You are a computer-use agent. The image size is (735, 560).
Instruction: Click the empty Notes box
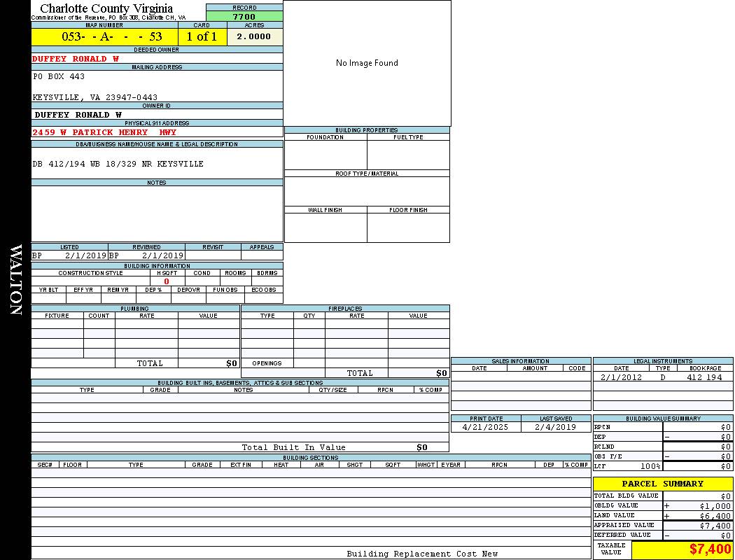pos(157,213)
